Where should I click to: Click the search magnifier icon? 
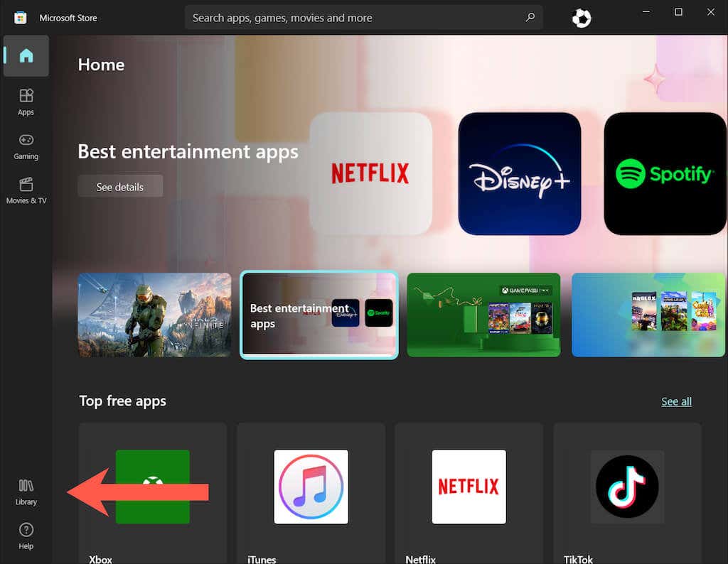click(x=530, y=18)
